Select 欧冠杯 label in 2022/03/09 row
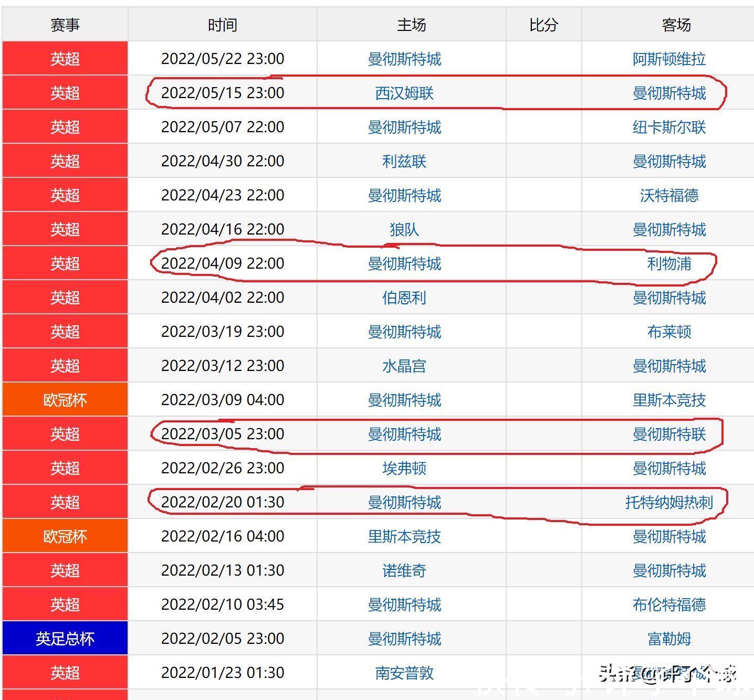Viewport: 754px width, 700px height. [65, 400]
